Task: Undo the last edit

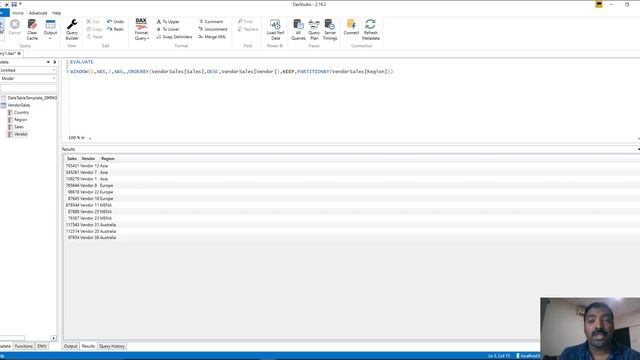Action: point(116,22)
